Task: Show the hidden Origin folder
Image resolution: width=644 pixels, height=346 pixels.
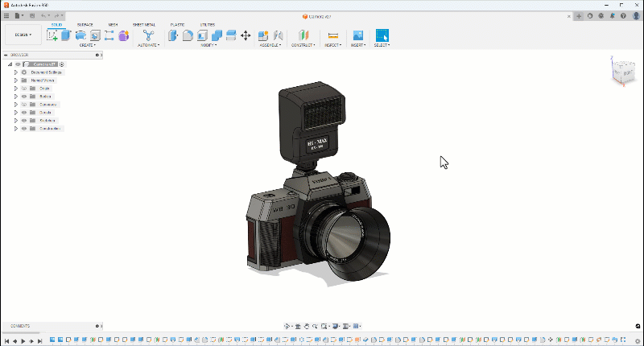Action: (x=24, y=89)
